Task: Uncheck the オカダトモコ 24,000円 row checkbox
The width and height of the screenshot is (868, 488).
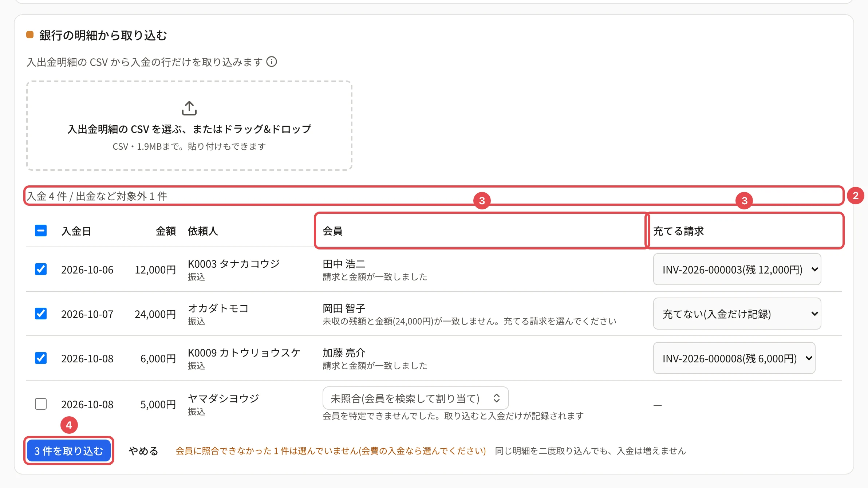Action: [41, 314]
